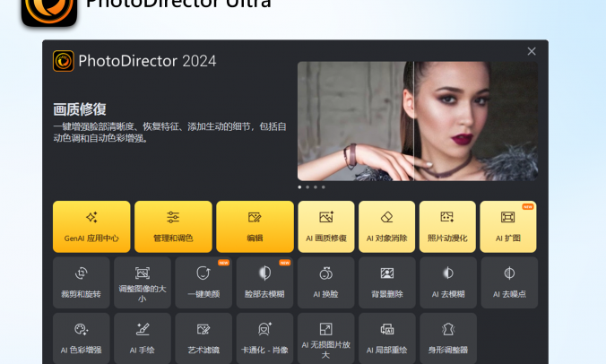Open AI 去噪点 tool
This screenshot has height=364, width=606.
509,282
